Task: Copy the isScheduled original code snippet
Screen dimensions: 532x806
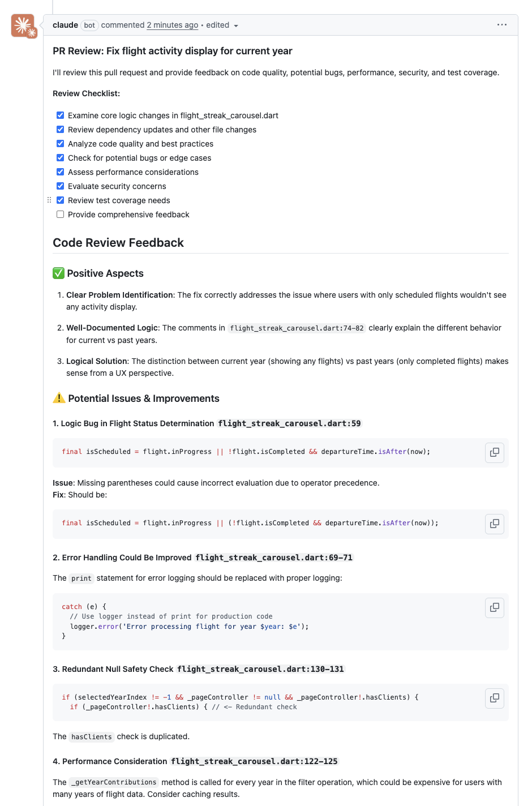Action: pyautogui.click(x=495, y=452)
